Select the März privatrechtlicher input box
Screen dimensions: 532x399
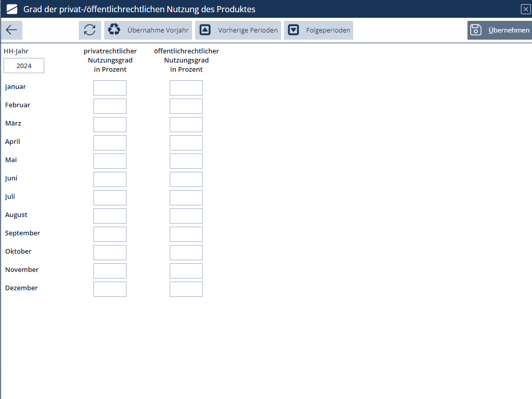110,125
